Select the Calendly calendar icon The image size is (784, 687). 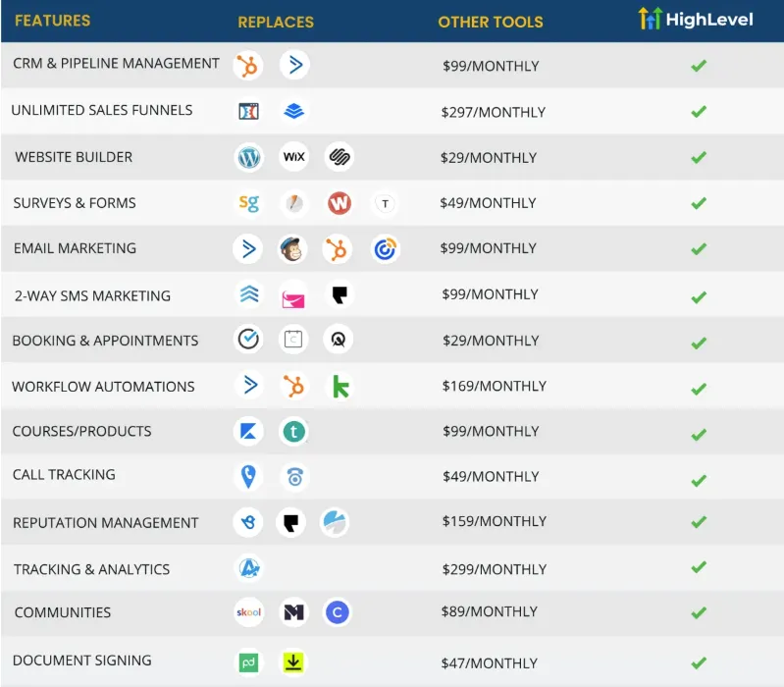(x=293, y=339)
